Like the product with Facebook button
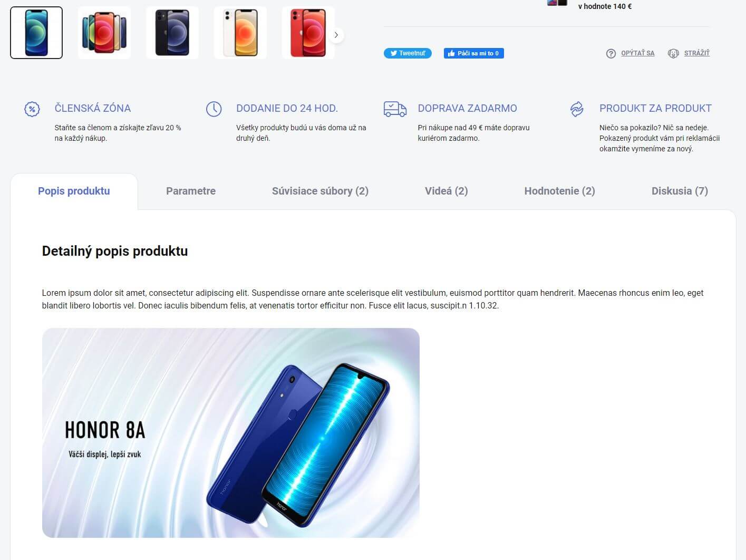 473,53
